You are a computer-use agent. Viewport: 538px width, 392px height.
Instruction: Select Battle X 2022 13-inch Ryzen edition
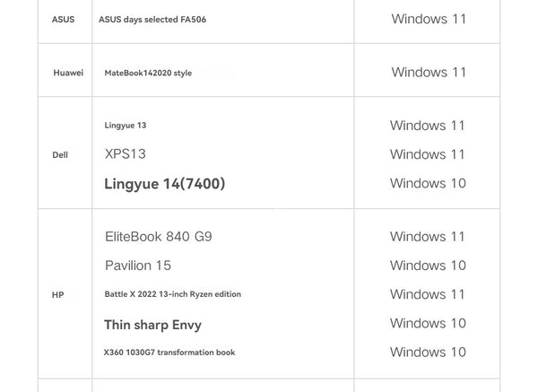pos(172,294)
